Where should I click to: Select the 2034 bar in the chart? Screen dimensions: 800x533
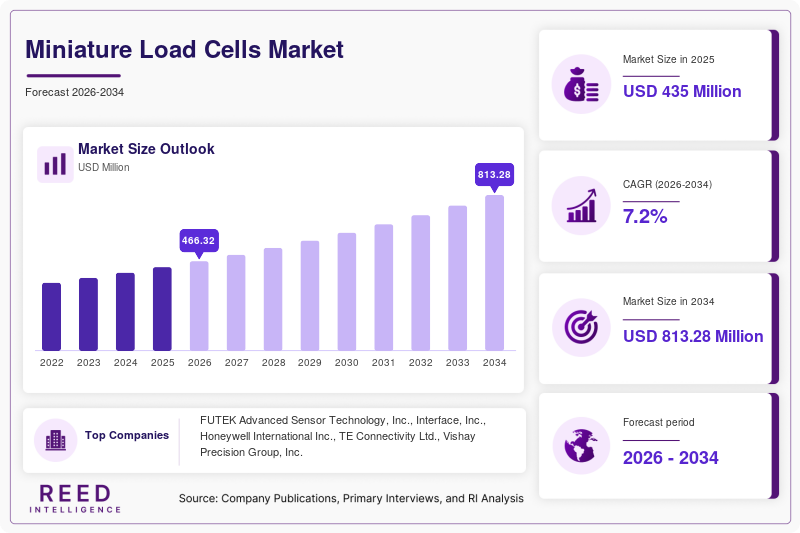494,273
